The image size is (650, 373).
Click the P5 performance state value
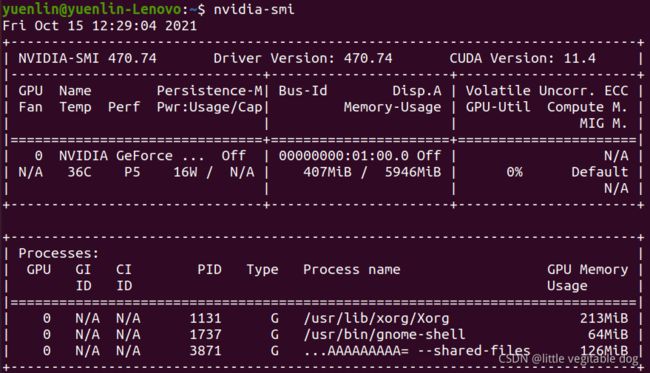tap(132, 172)
